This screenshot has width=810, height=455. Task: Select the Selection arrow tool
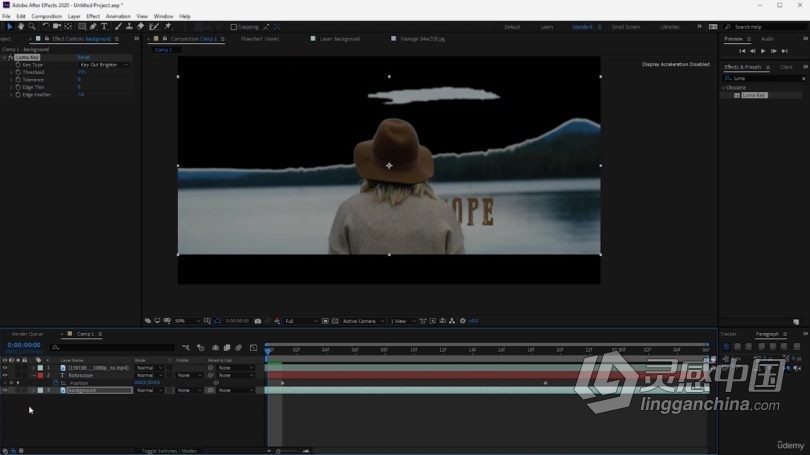(x=9, y=26)
